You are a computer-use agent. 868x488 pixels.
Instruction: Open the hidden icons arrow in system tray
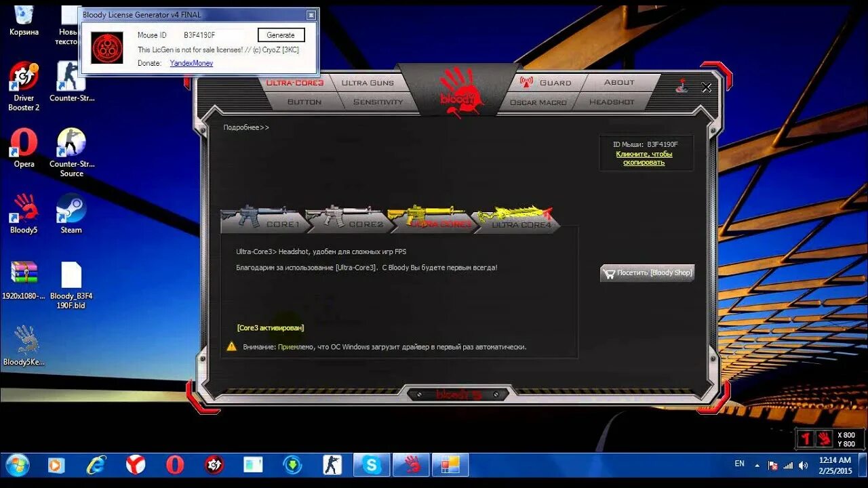point(756,465)
